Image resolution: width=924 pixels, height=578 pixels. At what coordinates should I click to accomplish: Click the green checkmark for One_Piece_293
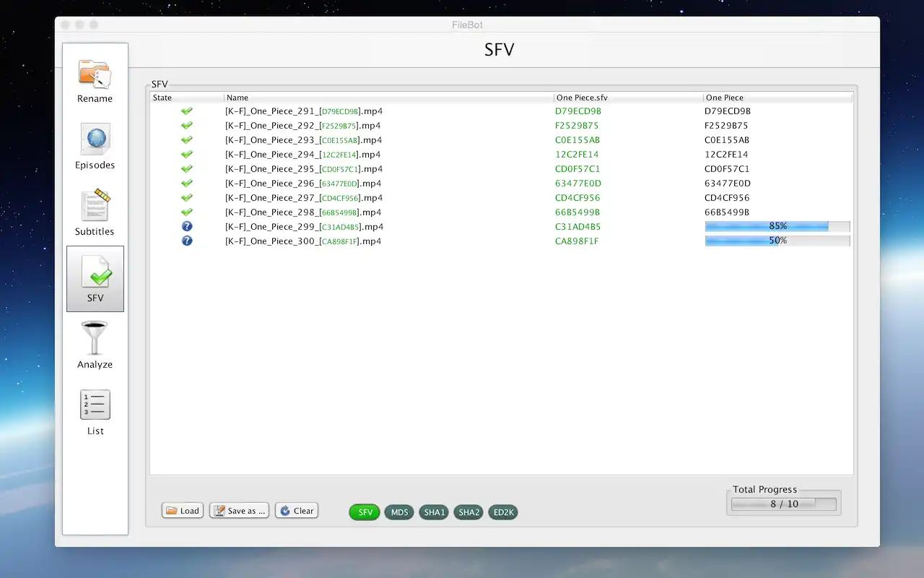pos(187,140)
